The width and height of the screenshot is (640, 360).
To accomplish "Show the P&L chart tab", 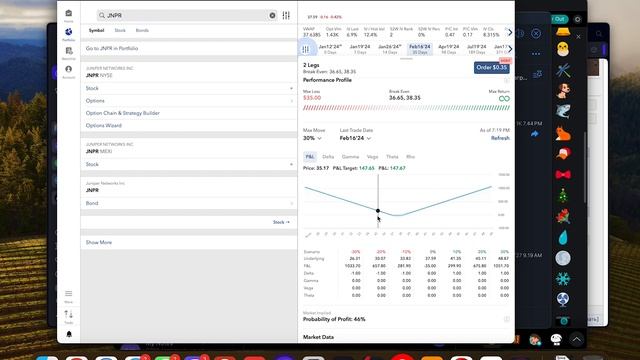I will tap(310, 157).
